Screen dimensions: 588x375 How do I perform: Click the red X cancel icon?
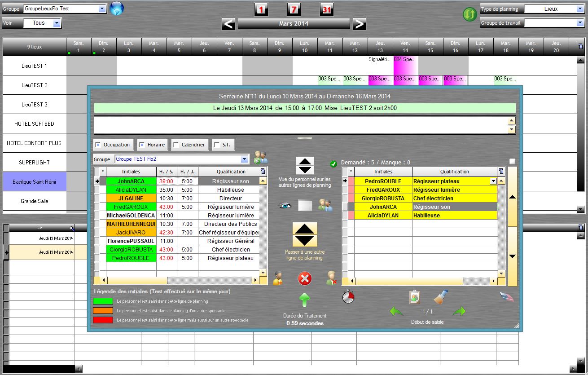[305, 279]
